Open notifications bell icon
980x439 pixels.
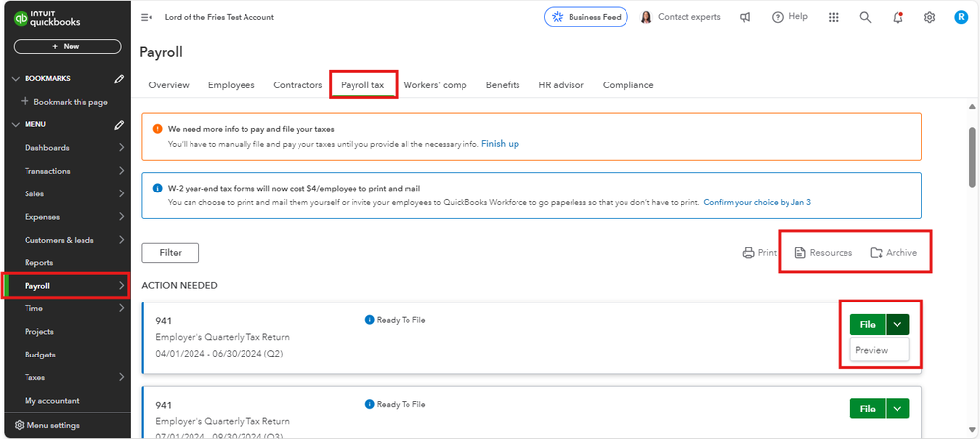pyautogui.click(x=898, y=17)
